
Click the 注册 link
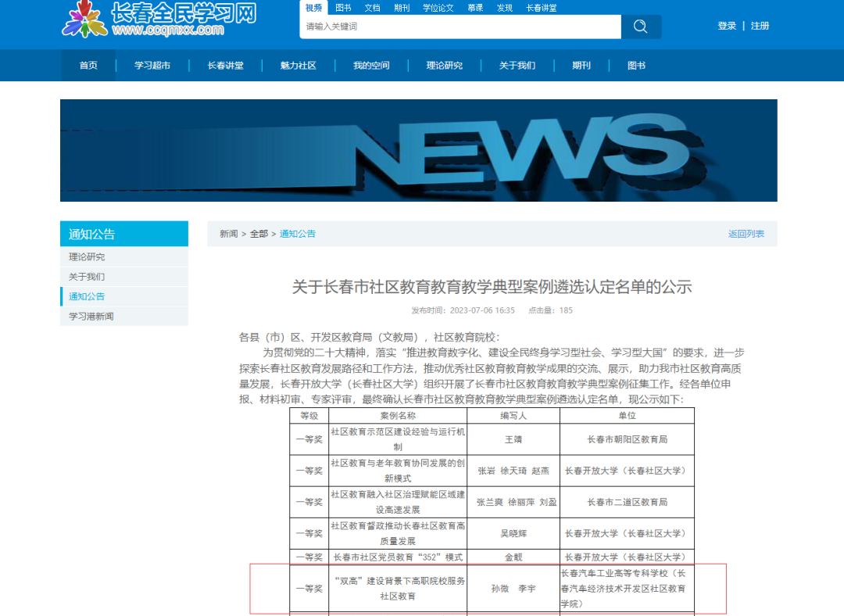click(x=760, y=25)
